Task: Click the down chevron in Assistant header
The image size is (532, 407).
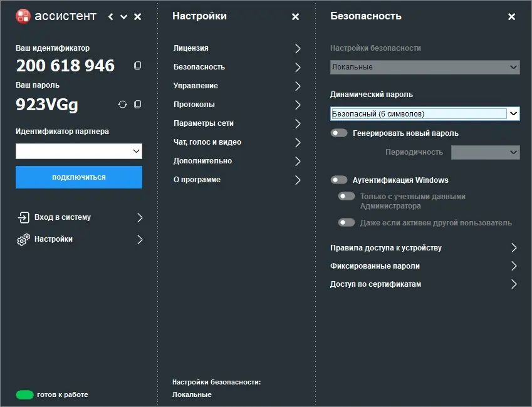Action: pyautogui.click(x=124, y=17)
